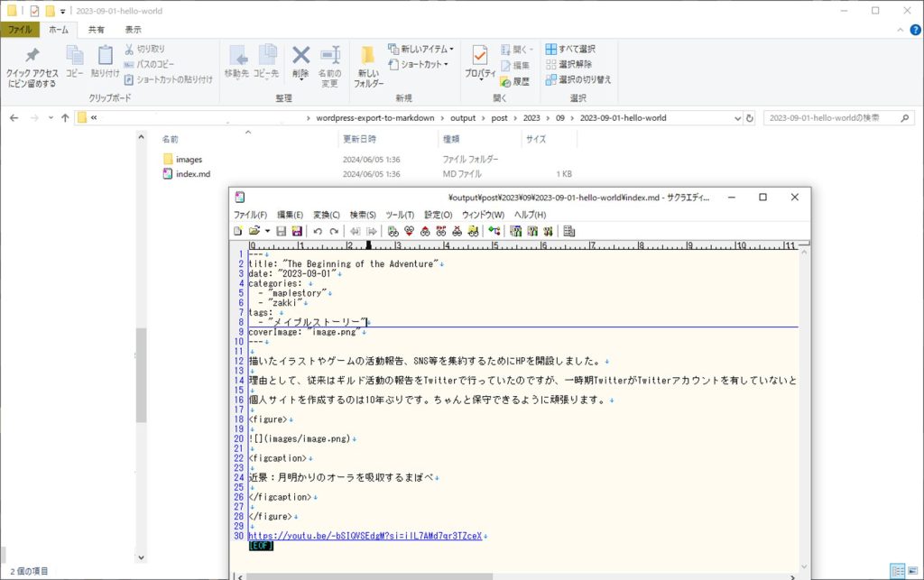Click the YouTube link on line 30
The image size is (924, 580).
click(365, 536)
